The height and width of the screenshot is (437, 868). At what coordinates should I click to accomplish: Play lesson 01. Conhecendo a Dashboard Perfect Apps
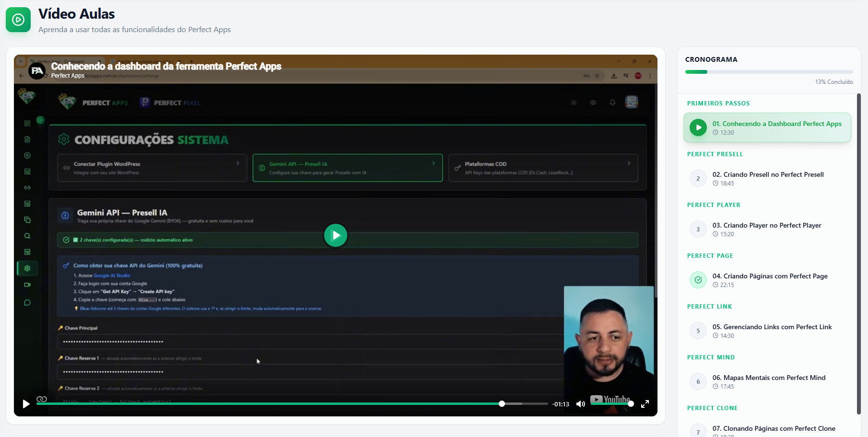click(767, 127)
